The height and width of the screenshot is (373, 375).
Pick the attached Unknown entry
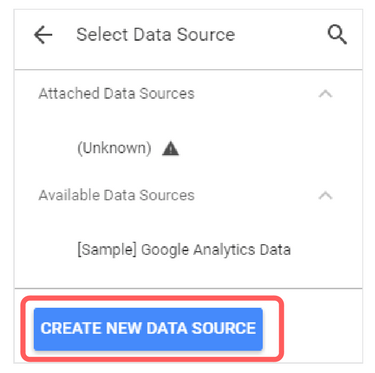pos(114,148)
